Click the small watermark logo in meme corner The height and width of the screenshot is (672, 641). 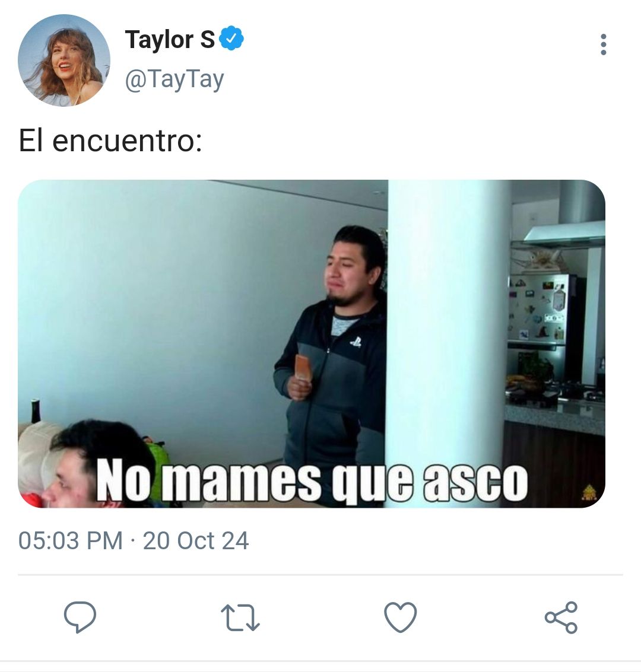pos(589,492)
